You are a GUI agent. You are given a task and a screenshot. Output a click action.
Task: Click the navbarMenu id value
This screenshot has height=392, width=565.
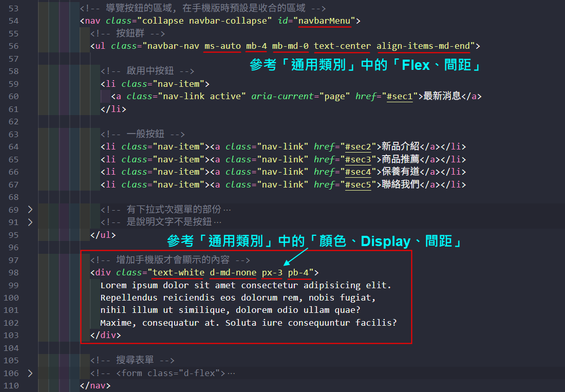click(x=325, y=21)
